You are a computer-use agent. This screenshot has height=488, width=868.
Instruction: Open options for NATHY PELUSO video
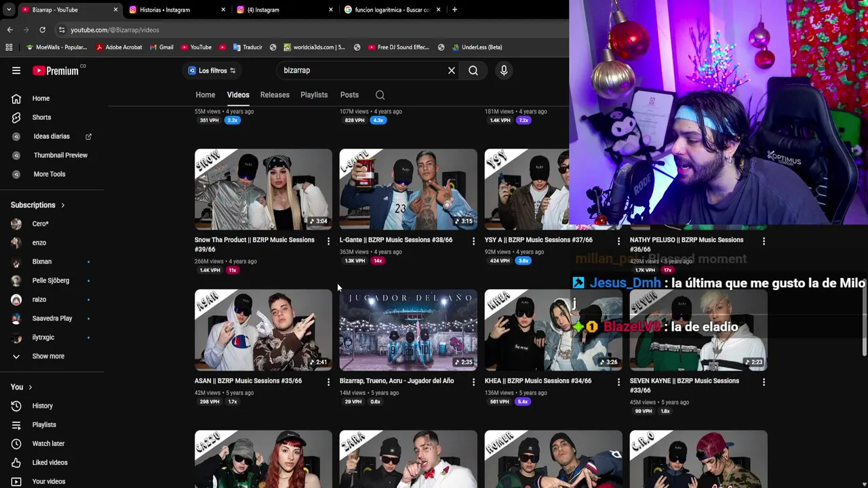764,241
